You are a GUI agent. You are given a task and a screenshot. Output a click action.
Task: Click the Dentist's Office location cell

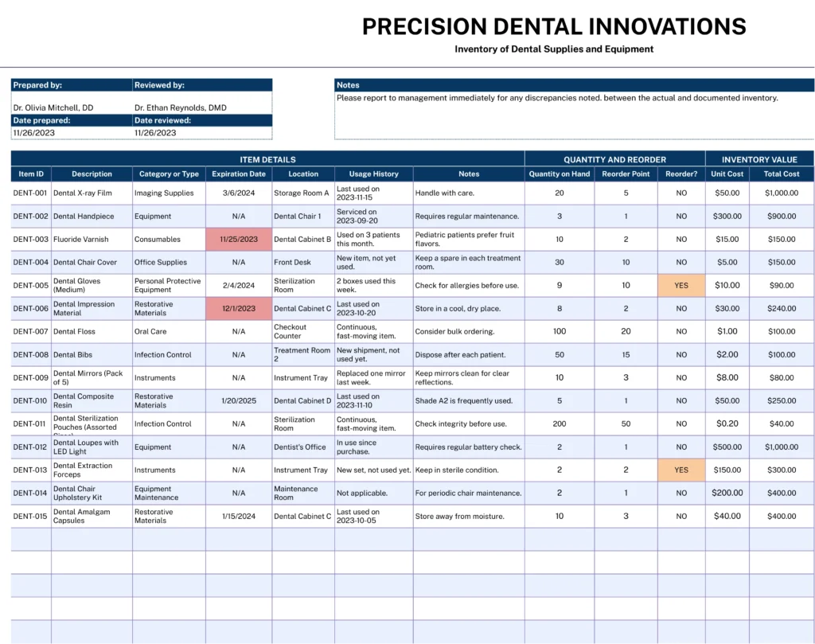[303, 447]
